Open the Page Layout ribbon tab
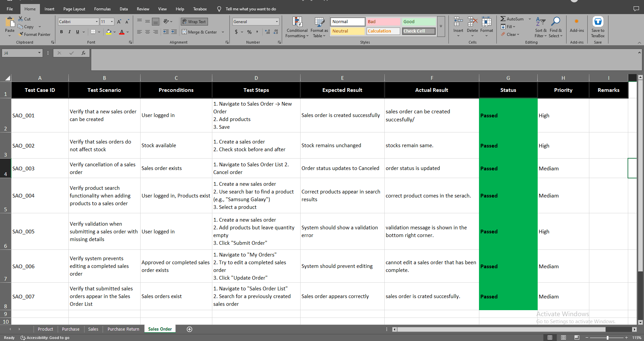Viewport: 644px width, 341px height. click(74, 9)
